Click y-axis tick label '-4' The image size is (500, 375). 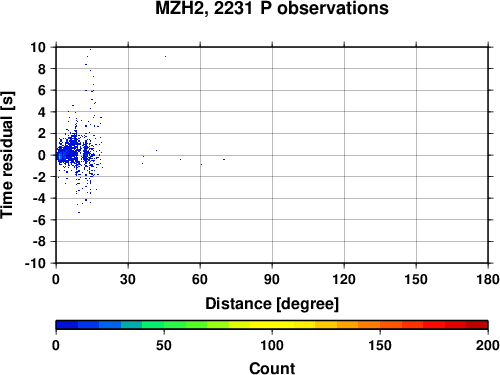pyautogui.click(x=39, y=198)
